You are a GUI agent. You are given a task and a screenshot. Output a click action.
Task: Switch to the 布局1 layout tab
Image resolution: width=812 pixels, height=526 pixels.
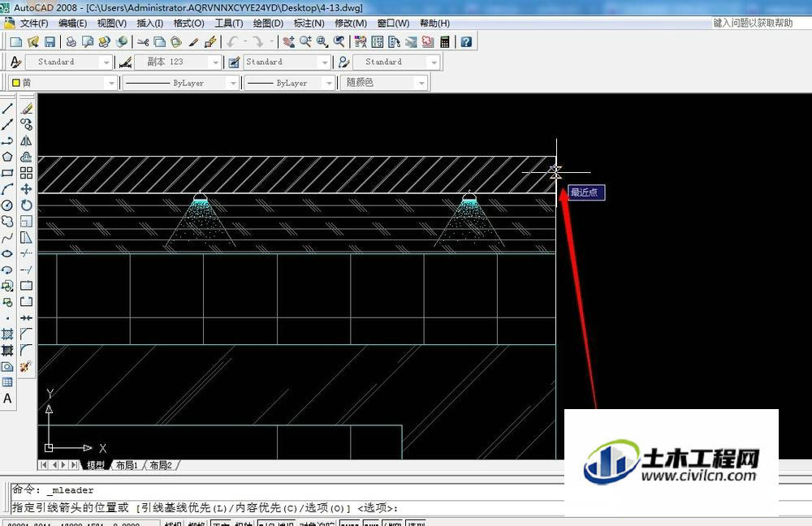[x=127, y=465]
